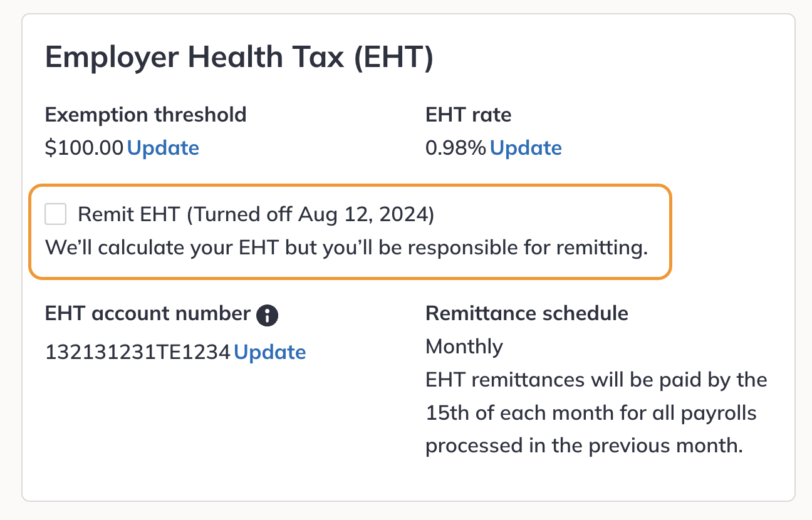Select the $100.00 exemption threshold value
Image resolution: width=812 pixels, height=520 pixels.
pyautogui.click(x=85, y=148)
